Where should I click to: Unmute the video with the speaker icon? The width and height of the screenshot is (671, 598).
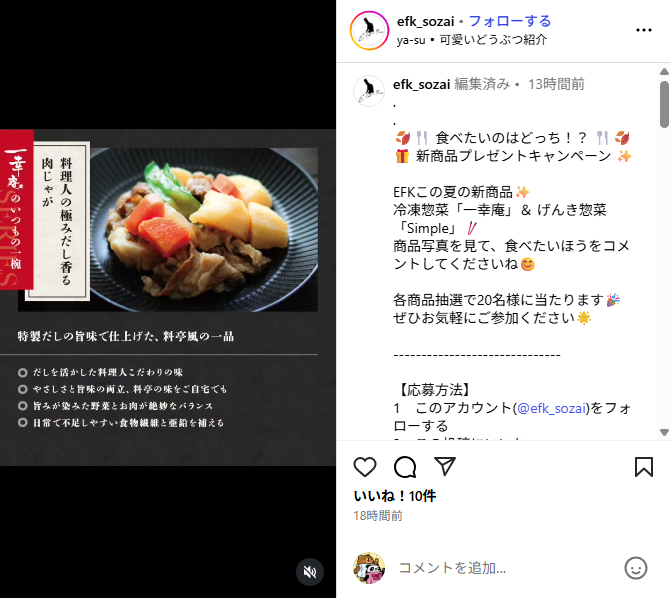coord(310,572)
